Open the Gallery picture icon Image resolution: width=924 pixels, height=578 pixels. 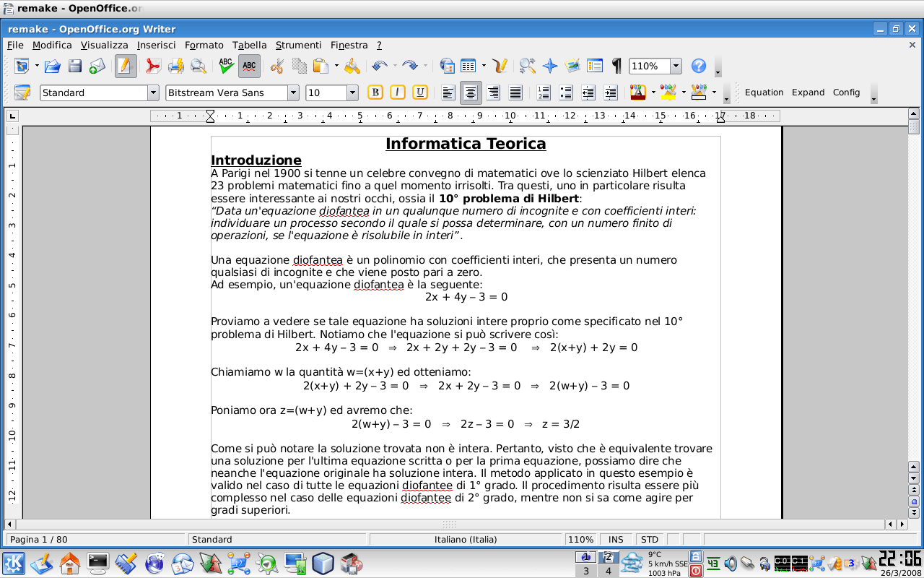click(572, 66)
